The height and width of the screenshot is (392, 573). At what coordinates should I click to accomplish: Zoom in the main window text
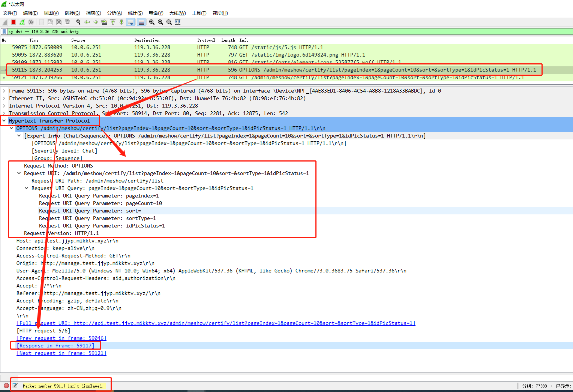pyautogui.click(x=152, y=22)
